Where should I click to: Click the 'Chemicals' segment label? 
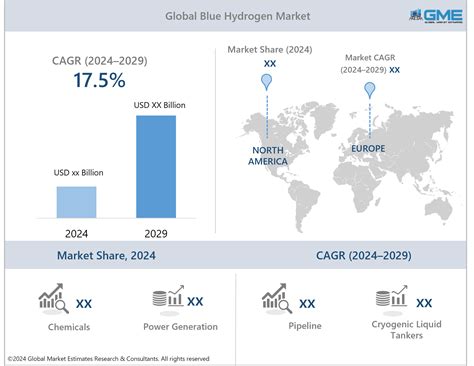(x=69, y=327)
